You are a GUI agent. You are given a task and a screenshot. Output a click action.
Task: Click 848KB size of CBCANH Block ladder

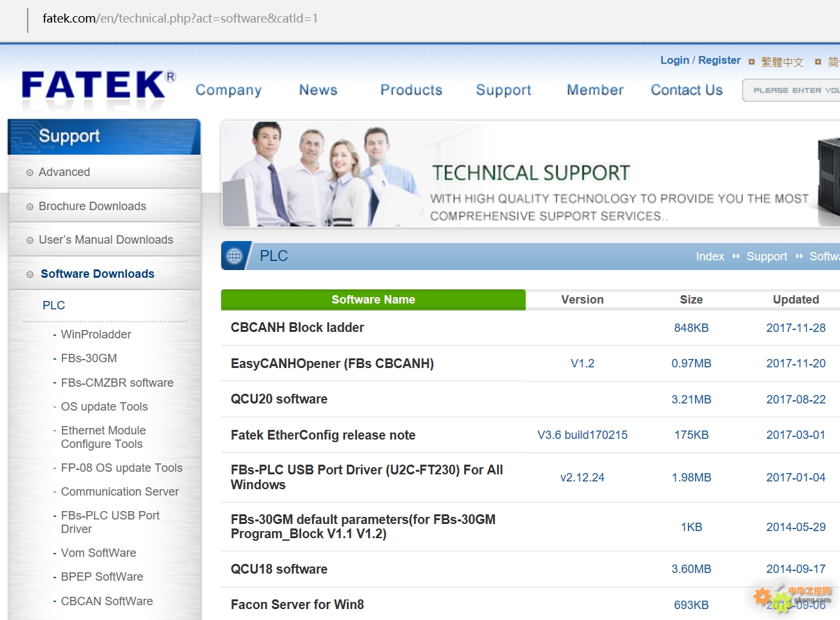[x=691, y=328]
